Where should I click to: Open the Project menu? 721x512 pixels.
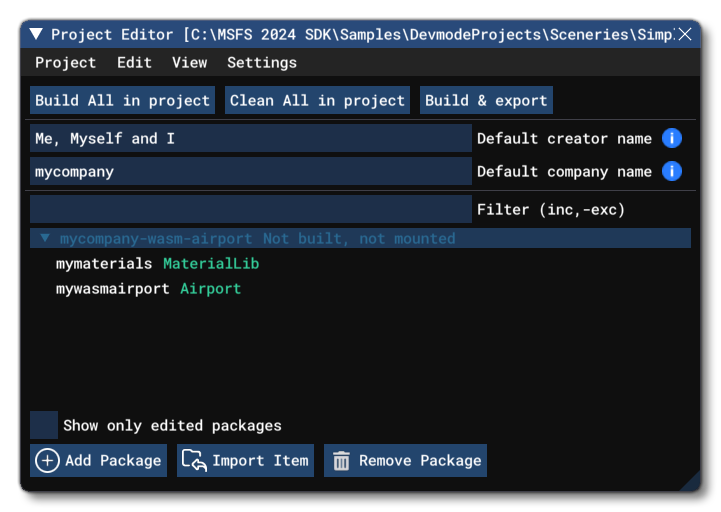65,62
